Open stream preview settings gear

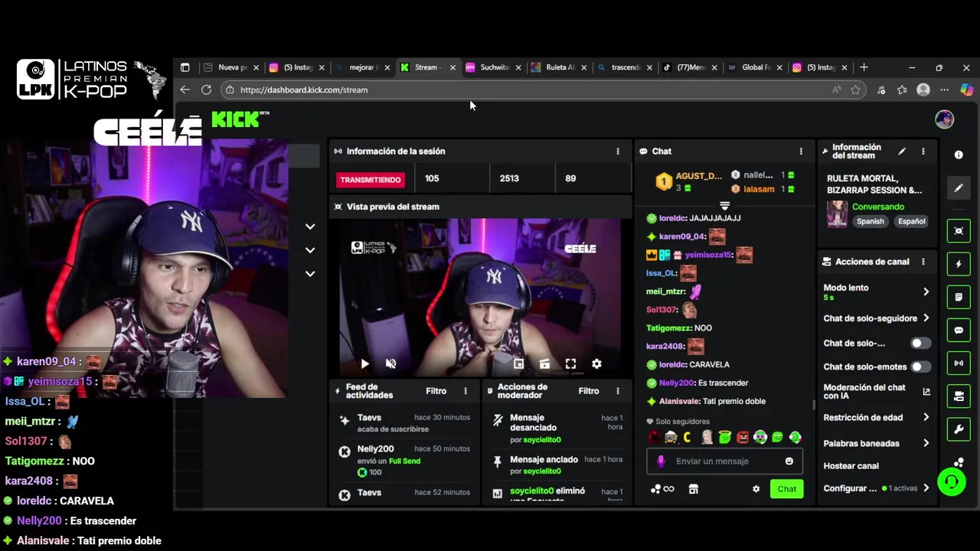click(x=596, y=364)
